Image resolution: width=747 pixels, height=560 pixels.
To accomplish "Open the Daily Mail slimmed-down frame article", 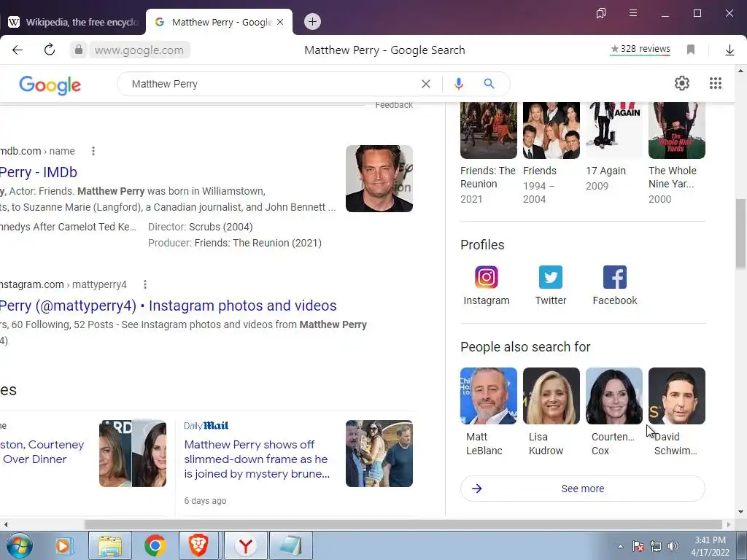I will pyautogui.click(x=257, y=459).
